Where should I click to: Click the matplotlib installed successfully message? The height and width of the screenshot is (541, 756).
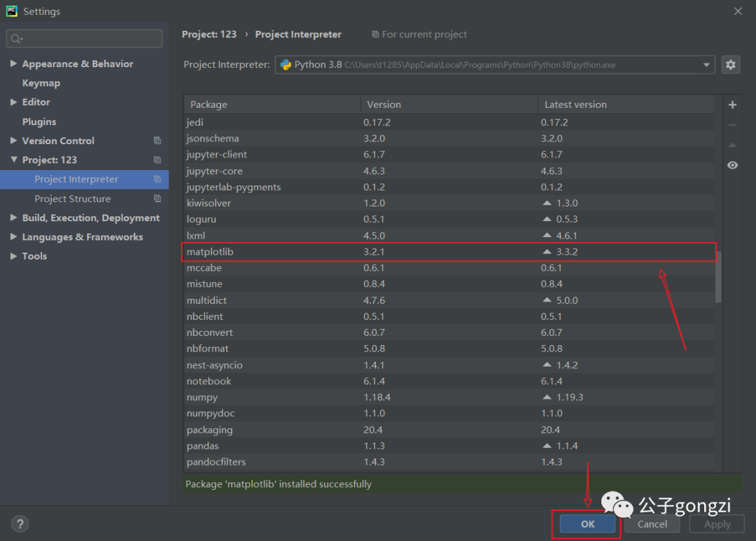278,484
